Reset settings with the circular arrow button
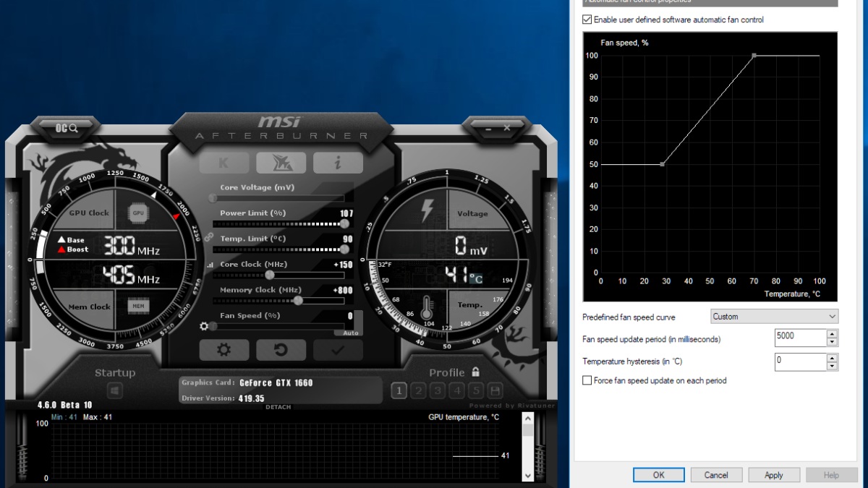The width and height of the screenshot is (868, 488). coord(281,350)
